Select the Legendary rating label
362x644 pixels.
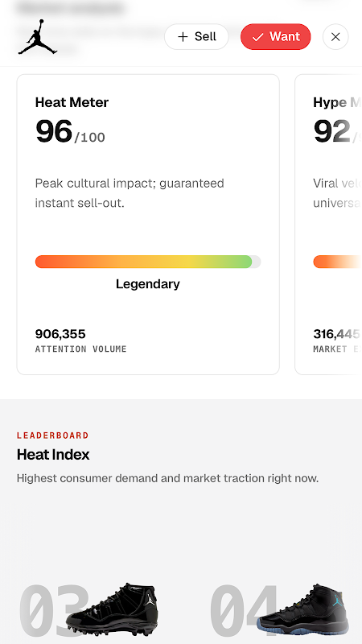[148, 284]
